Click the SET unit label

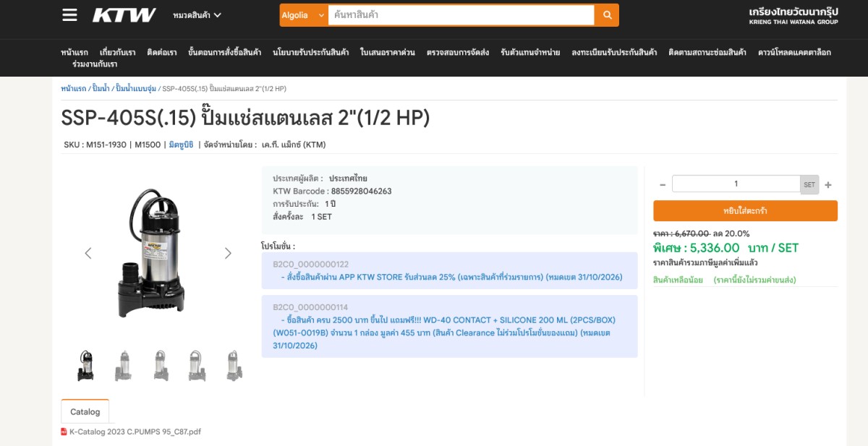(x=809, y=184)
